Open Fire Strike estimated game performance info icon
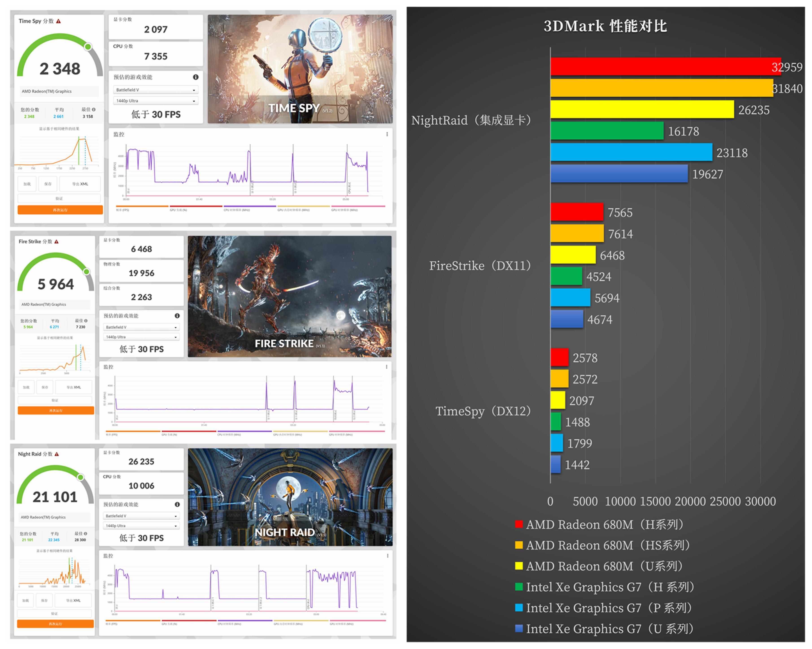Screen dimensions: 812x649 point(177,316)
